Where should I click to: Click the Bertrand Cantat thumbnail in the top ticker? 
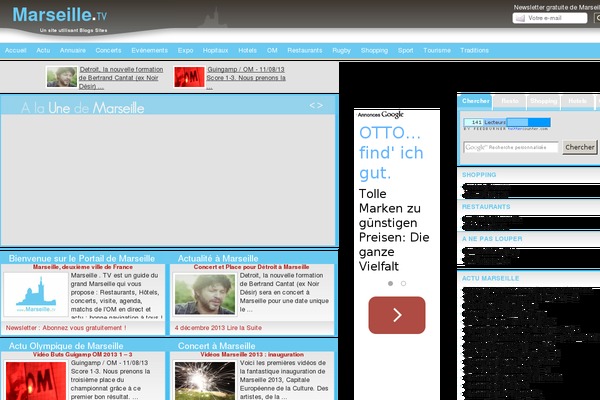(62, 77)
